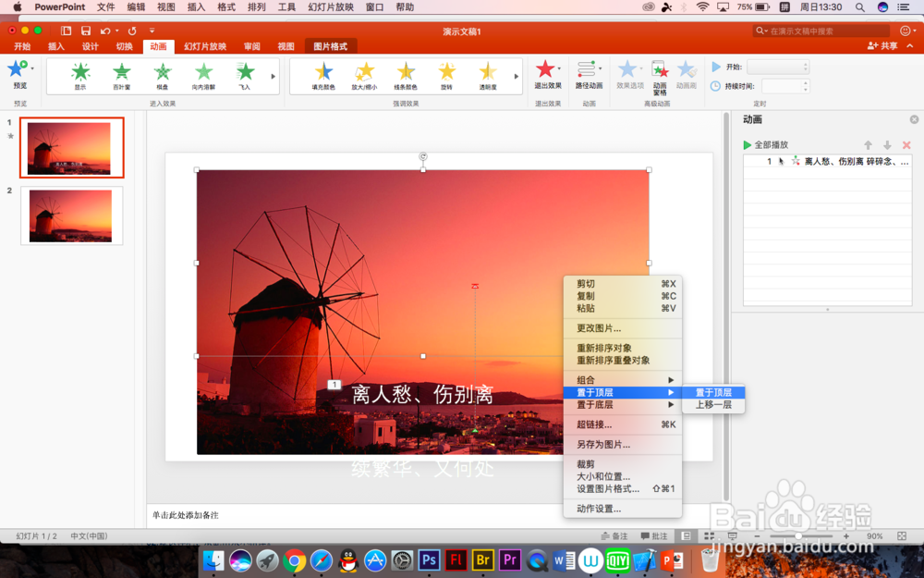The width and height of the screenshot is (924, 578).
Task: Switch to the 插入 ribbon tab
Action: tap(56, 46)
